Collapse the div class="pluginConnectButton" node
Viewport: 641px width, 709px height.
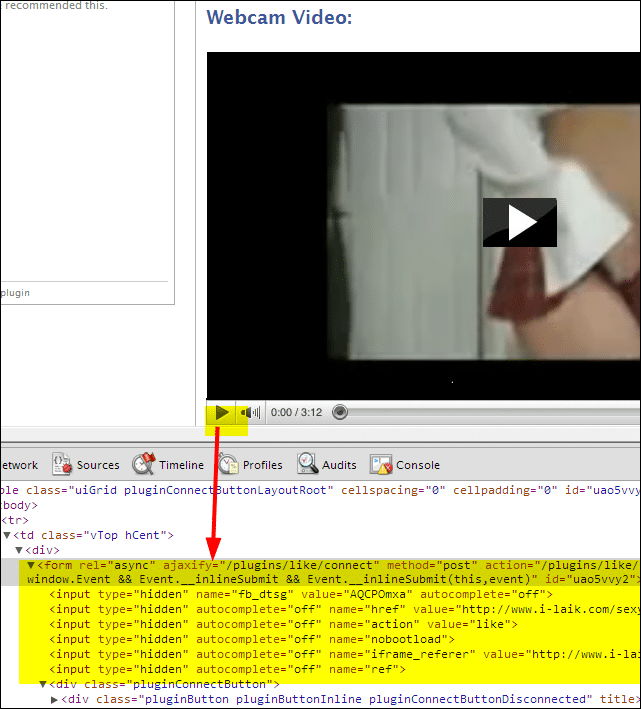click(x=43, y=684)
